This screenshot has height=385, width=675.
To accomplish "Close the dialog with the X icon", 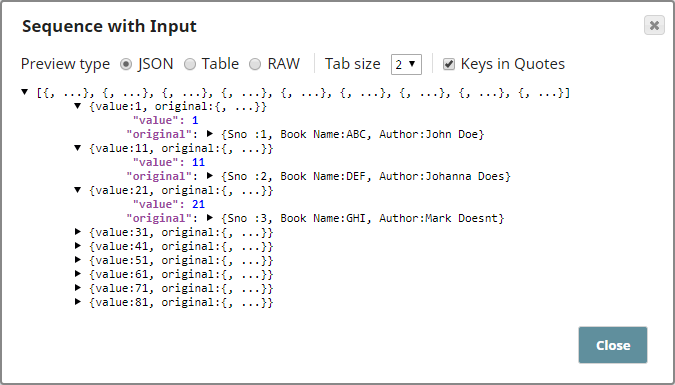I will click(x=654, y=25).
